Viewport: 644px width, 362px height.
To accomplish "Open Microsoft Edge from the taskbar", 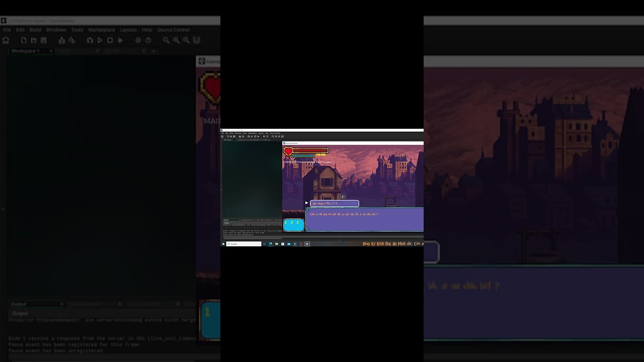I will (271, 244).
